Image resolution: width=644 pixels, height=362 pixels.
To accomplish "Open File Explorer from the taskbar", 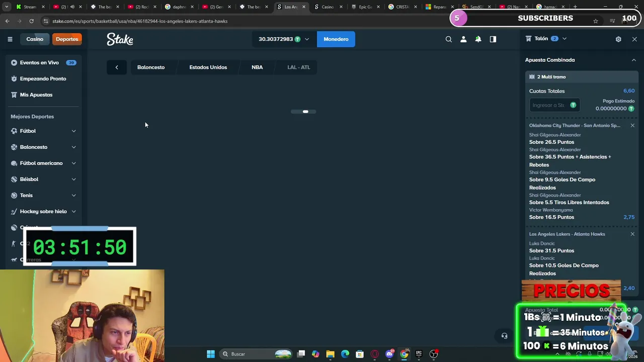I will tap(330, 354).
